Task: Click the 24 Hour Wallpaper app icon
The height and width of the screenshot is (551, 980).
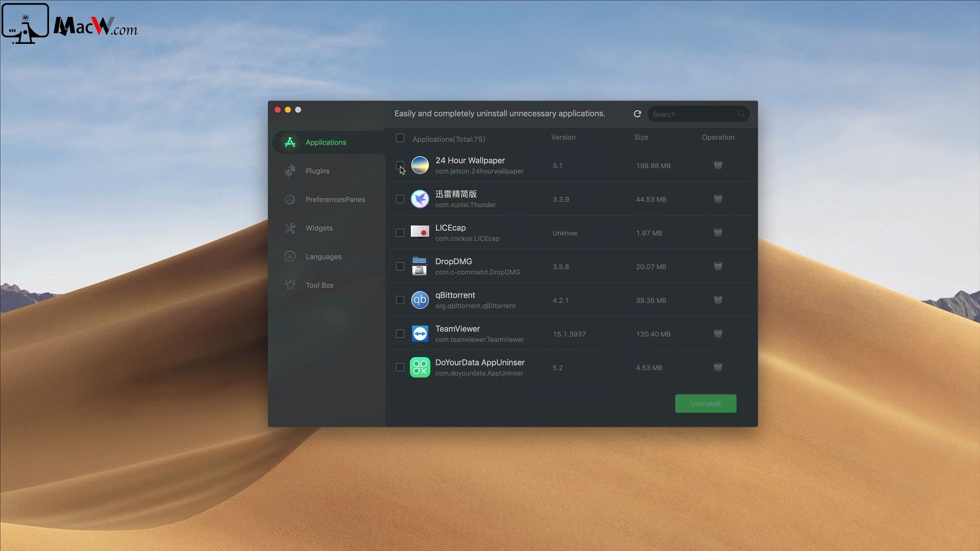Action: coord(420,165)
